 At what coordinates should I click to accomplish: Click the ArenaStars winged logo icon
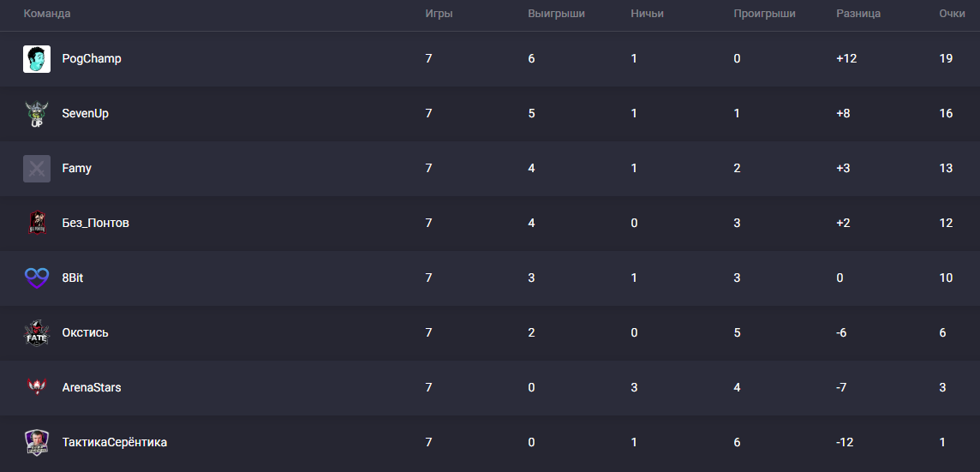click(37, 388)
